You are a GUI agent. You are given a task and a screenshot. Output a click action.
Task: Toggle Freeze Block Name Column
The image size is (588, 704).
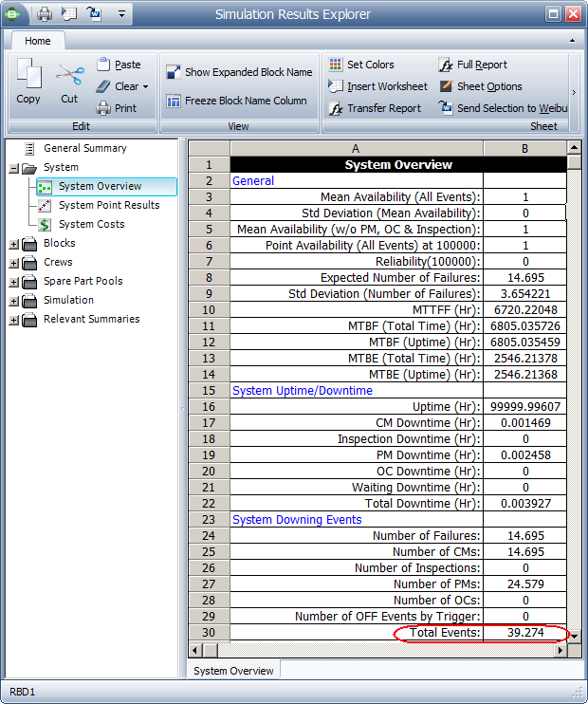(236, 101)
